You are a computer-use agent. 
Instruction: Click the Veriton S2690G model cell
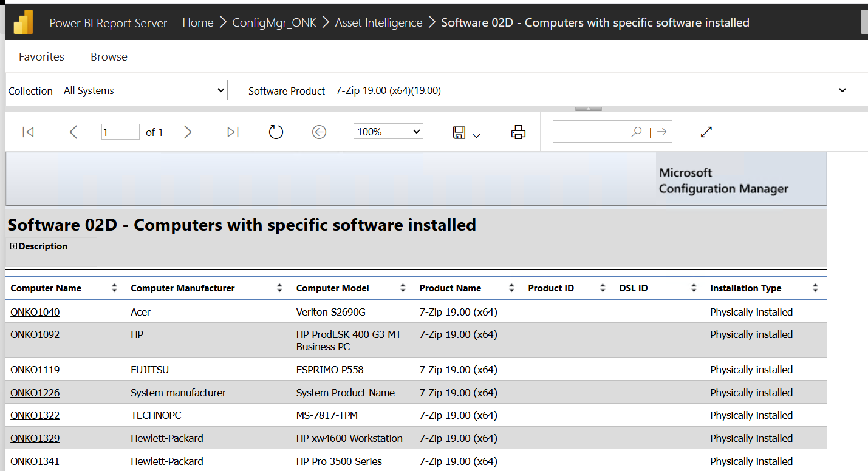point(331,312)
